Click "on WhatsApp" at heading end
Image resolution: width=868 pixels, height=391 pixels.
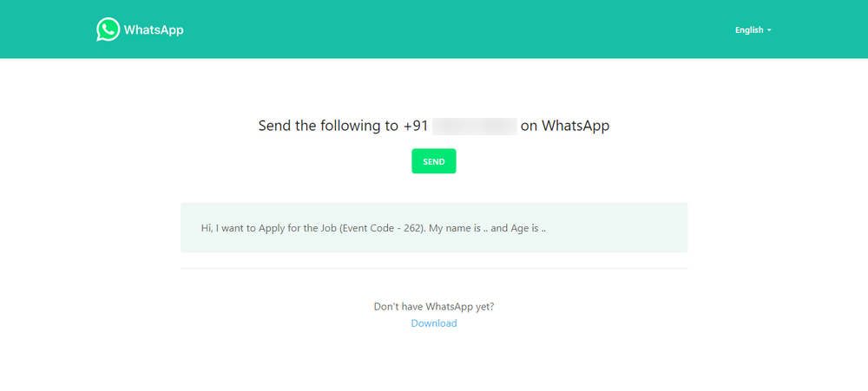tap(565, 126)
